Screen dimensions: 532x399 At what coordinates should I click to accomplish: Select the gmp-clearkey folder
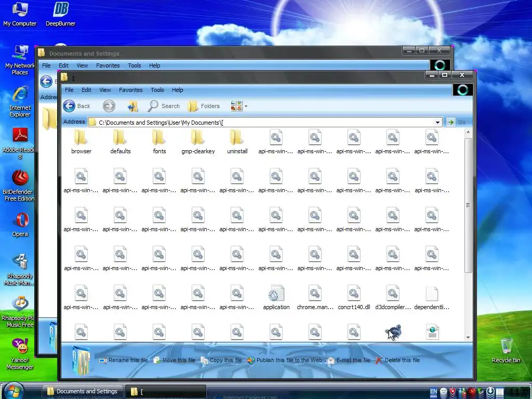coord(198,142)
